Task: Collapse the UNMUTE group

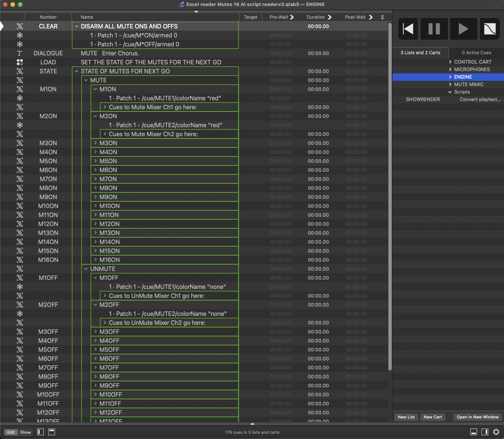Action: (x=86, y=269)
